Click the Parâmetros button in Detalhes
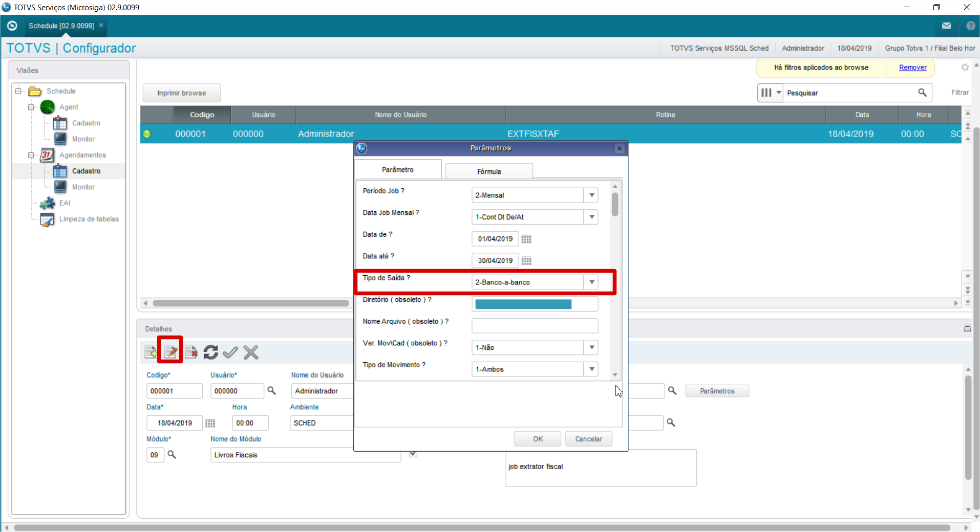Viewport: 980px width, 532px height. pos(717,391)
